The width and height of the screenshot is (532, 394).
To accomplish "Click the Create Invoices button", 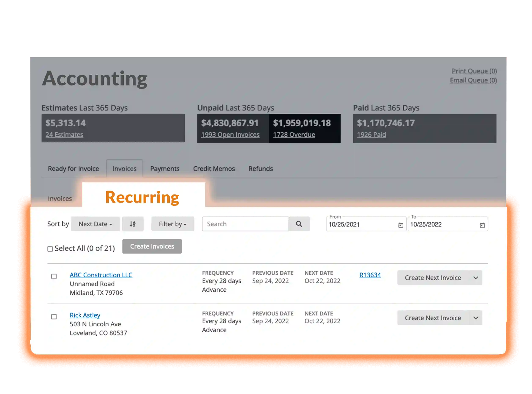I will pos(152,246).
